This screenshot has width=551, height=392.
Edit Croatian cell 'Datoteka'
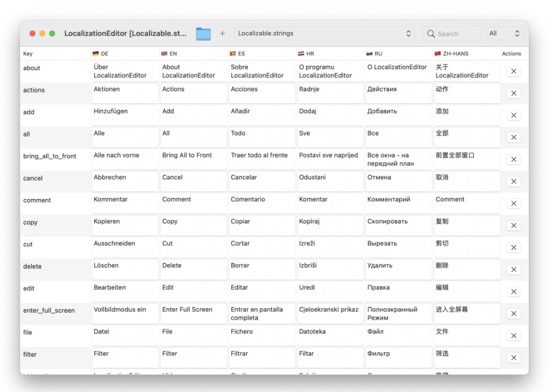pyautogui.click(x=330, y=336)
